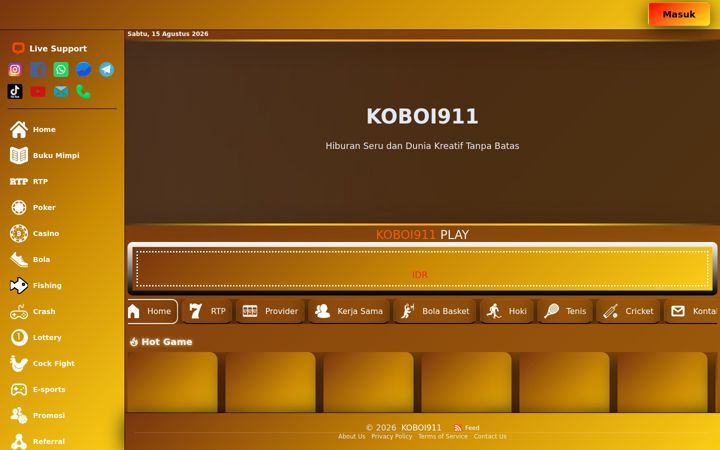This screenshot has width=720, height=450.
Task: Open the Facebook social icon
Action: tap(38, 69)
